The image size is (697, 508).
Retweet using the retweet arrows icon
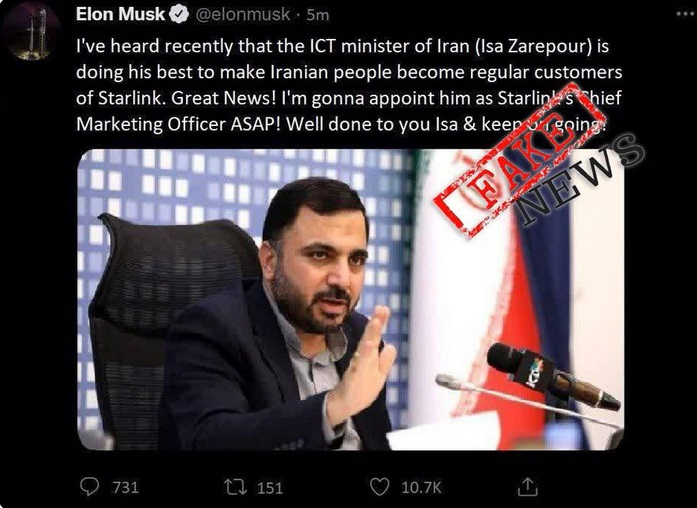[x=235, y=487]
